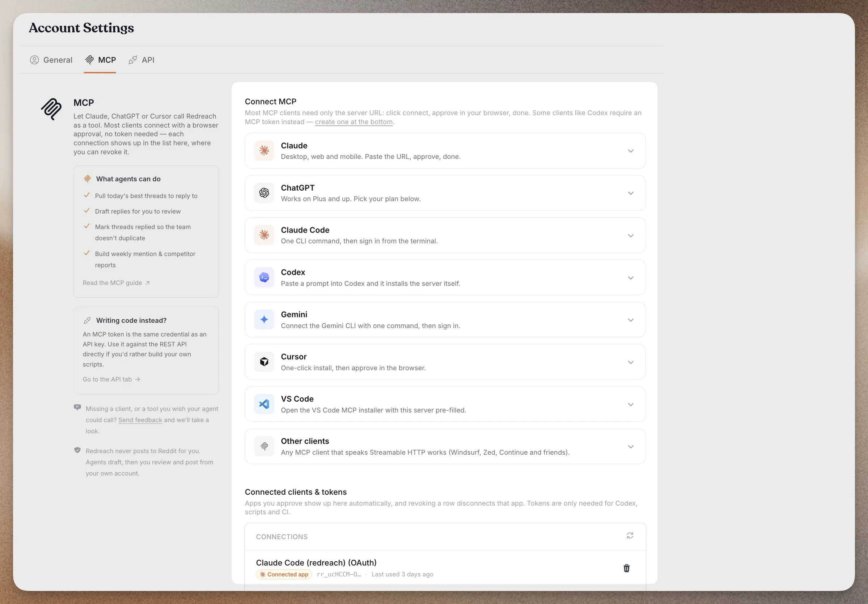Viewport: 868px width, 604px height.
Task: Click Open the VS Code MCP installer text
Action: pyautogui.click(x=373, y=410)
